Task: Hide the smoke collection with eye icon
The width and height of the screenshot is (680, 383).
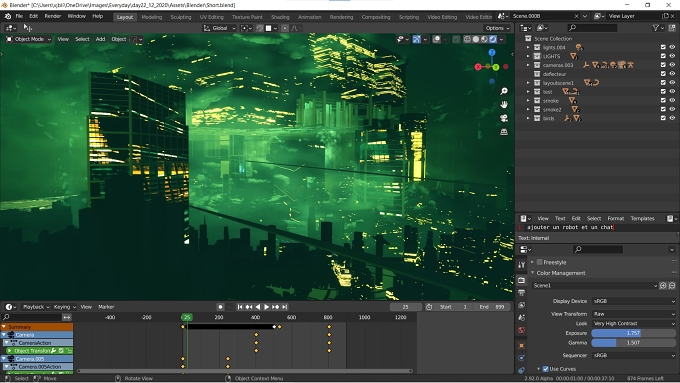Action: 672,101
